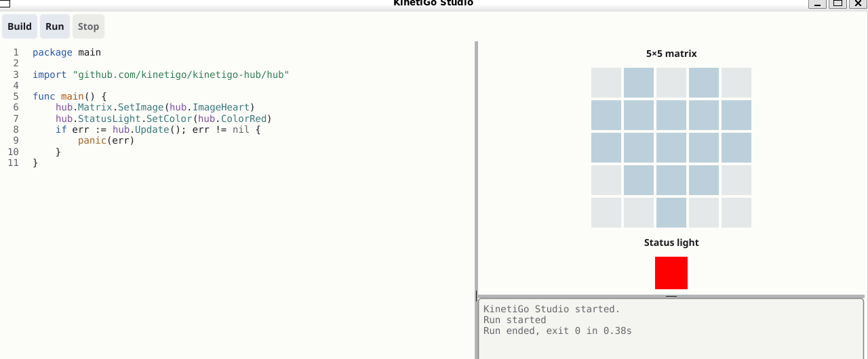Click the red Status light square
Screen dimensions: 868x359
click(671, 273)
